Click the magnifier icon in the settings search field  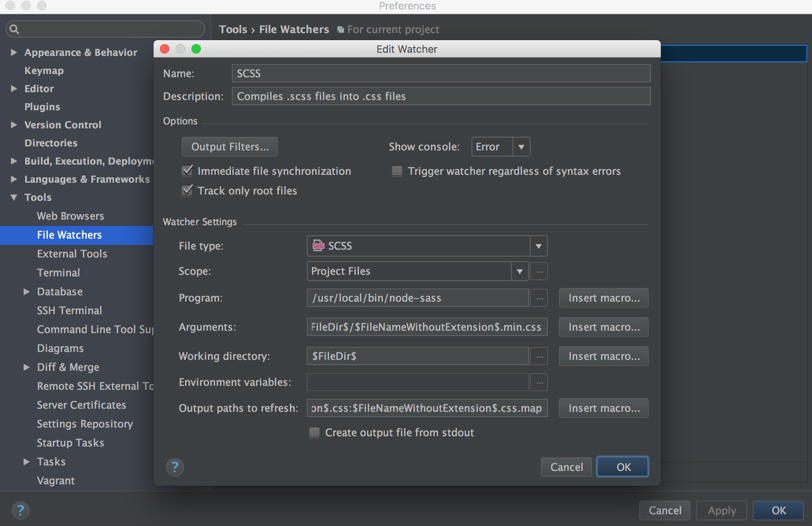click(13, 29)
